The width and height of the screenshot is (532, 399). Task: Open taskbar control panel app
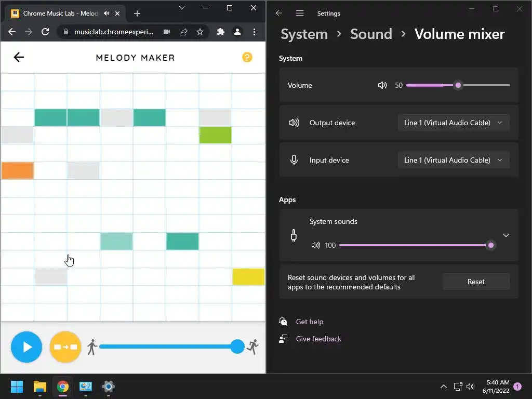coord(86,387)
